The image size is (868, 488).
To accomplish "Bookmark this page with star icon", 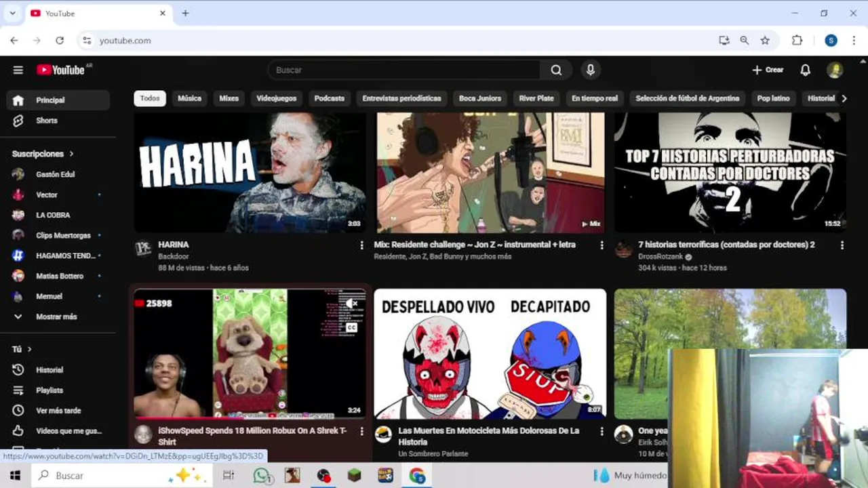I will click(x=765, y=41).
